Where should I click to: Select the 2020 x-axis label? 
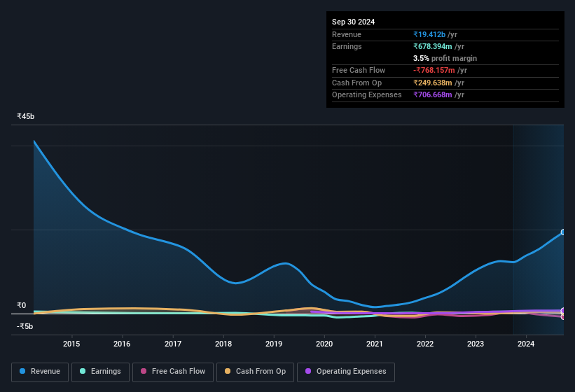tap(324, 344)
